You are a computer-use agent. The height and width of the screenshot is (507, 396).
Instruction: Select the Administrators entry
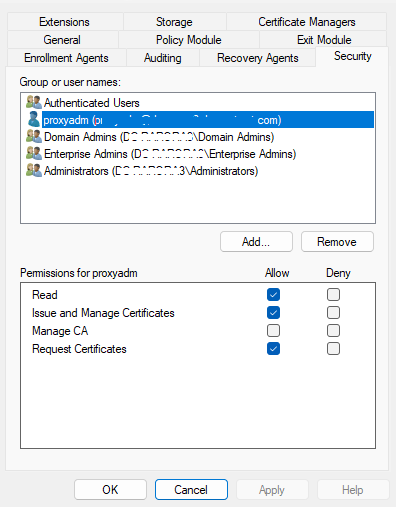pyautogui.click(x=197, y=170)
